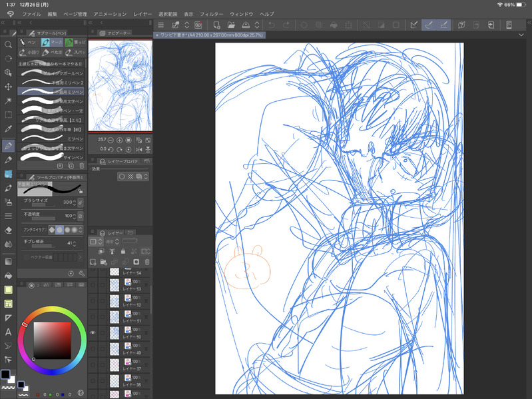Adjust opacity stepper arrows
Image resolution: width=532 pixels, height=399 pixels.
[x=75, y=216]
